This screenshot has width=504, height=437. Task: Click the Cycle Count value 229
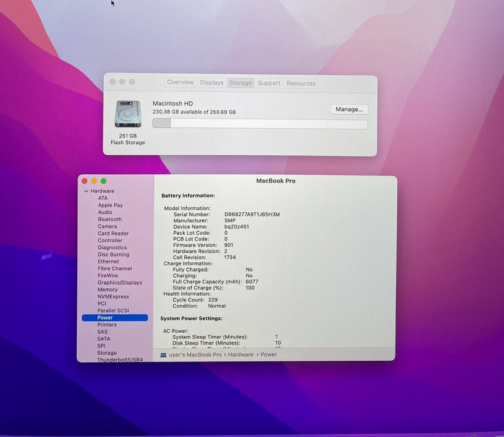[213, 300]
